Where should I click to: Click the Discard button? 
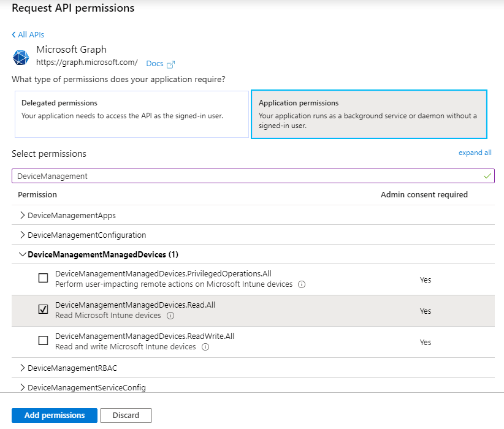(x=126, y=416)
